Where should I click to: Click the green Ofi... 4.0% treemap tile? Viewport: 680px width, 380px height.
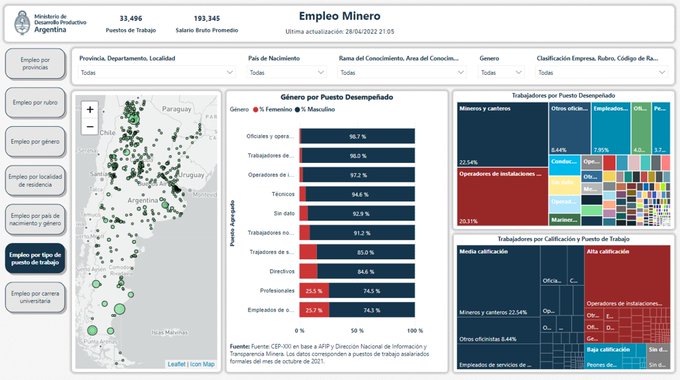click(641, 128)
